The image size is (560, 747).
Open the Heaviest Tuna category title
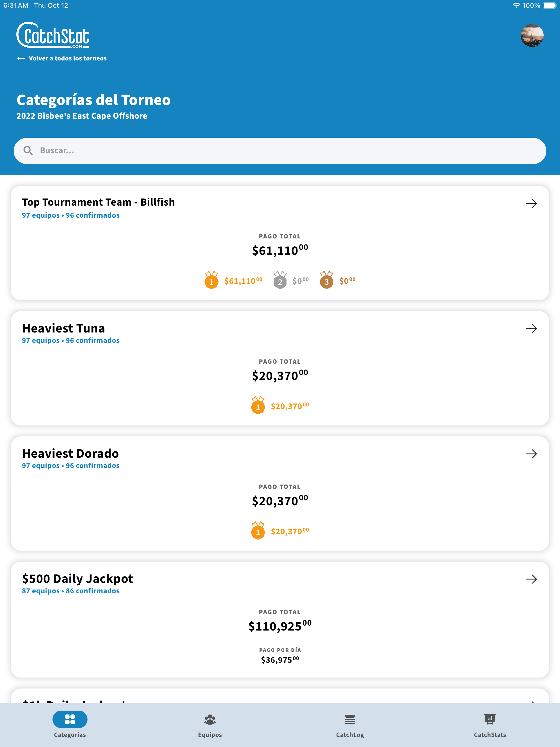coord(63,328)
